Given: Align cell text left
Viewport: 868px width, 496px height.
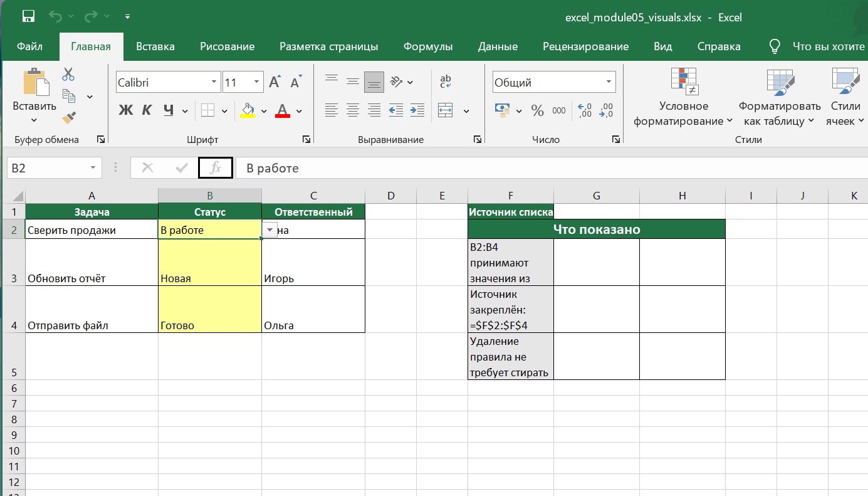Looking at the screenshot, I should 332,110.
